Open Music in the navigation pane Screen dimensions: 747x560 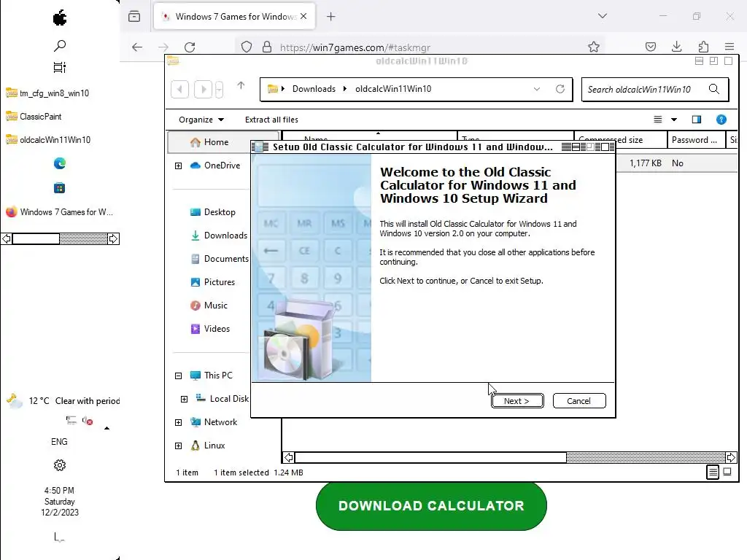pos(209,306)
